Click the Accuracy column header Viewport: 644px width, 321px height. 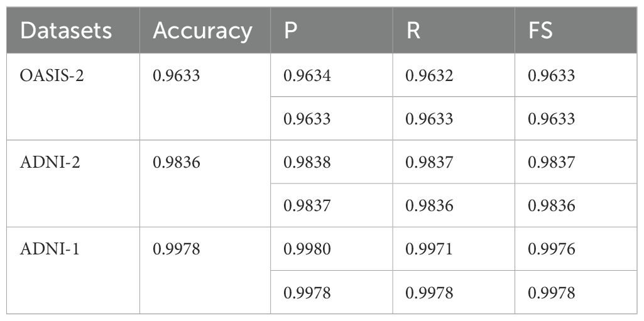click(x=202, y=31)
